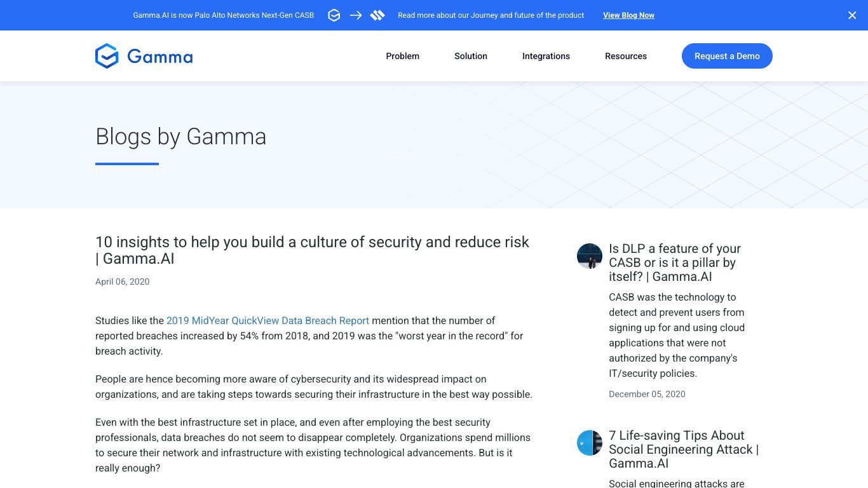Click the arrow icon in the top banner
868x488 pixels.
tap(356, 15)
